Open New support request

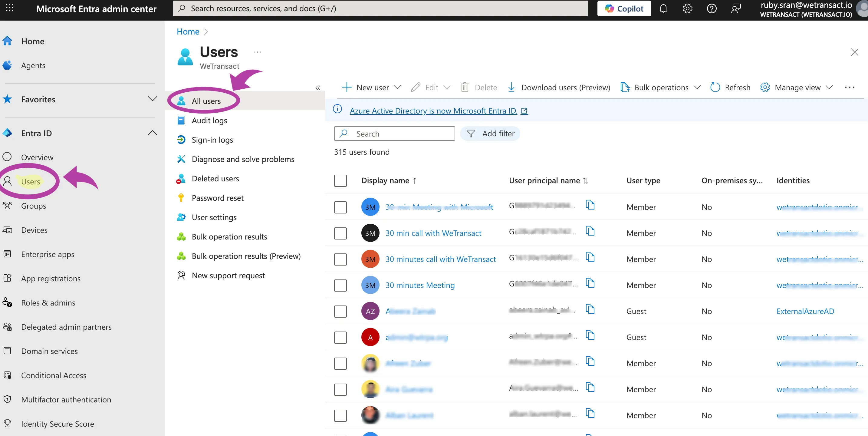(x=228, y=276)
